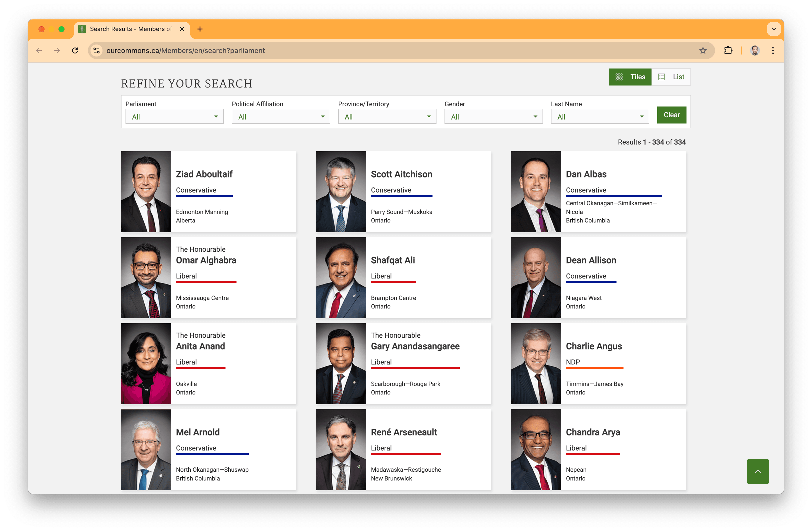Open the browser extensions puzzle icon
This screenshot has width=812, height=531.
coord(728,50)
